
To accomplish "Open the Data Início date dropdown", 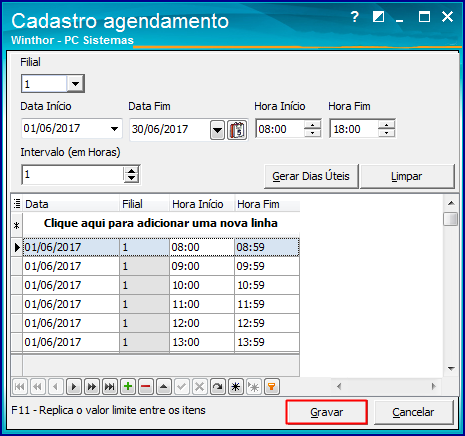I will [114, 129].
